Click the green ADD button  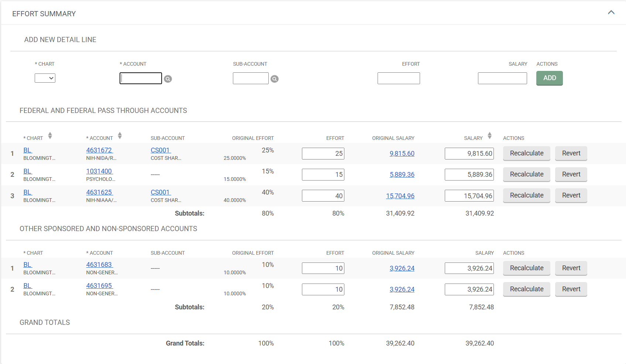coord(549,78)
